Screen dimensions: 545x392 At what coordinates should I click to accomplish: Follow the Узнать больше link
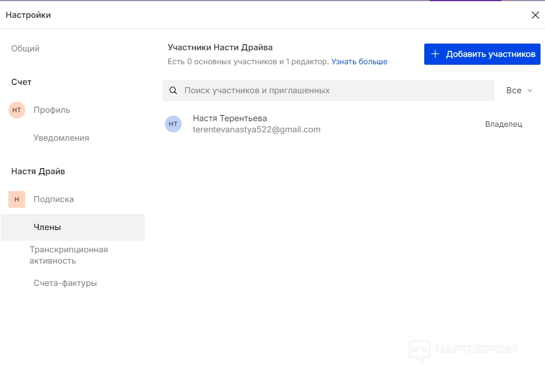(359, 61)
